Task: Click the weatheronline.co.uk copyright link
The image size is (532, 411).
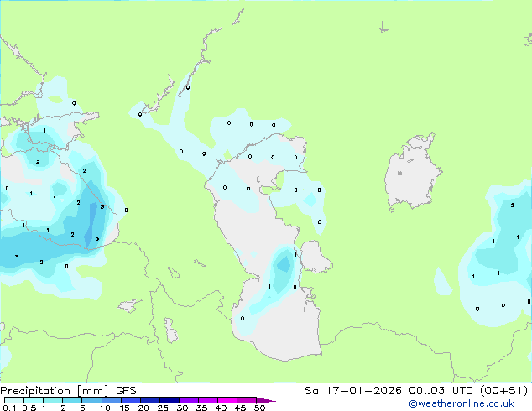Action: (461, 403)
